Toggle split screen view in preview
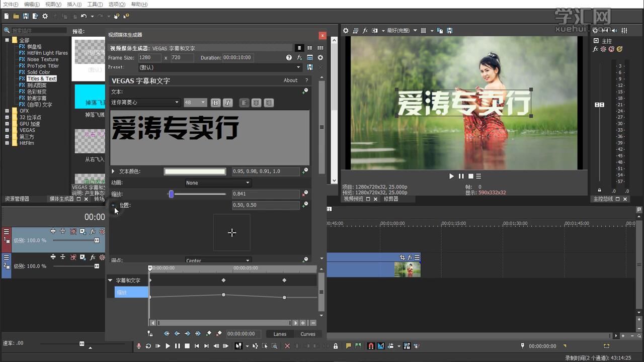644x362 pixels. coord(374,31)
